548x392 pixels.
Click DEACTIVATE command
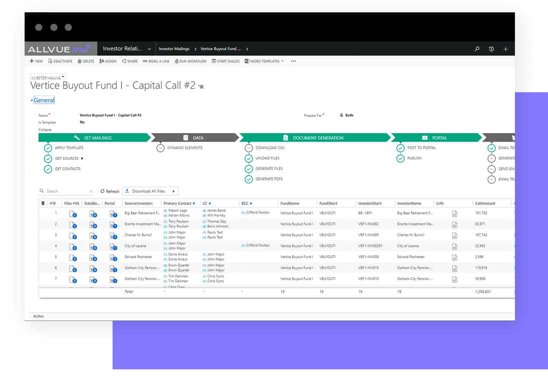(60, 61)
